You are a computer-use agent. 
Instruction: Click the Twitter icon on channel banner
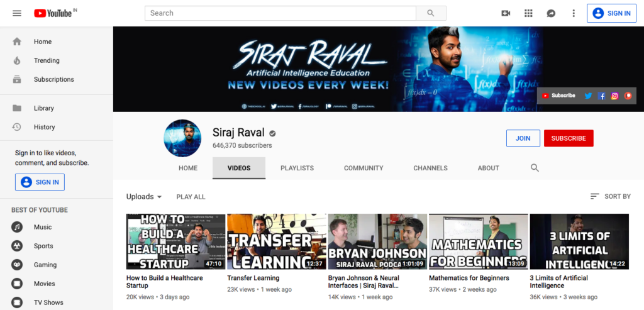coord(588,96)
